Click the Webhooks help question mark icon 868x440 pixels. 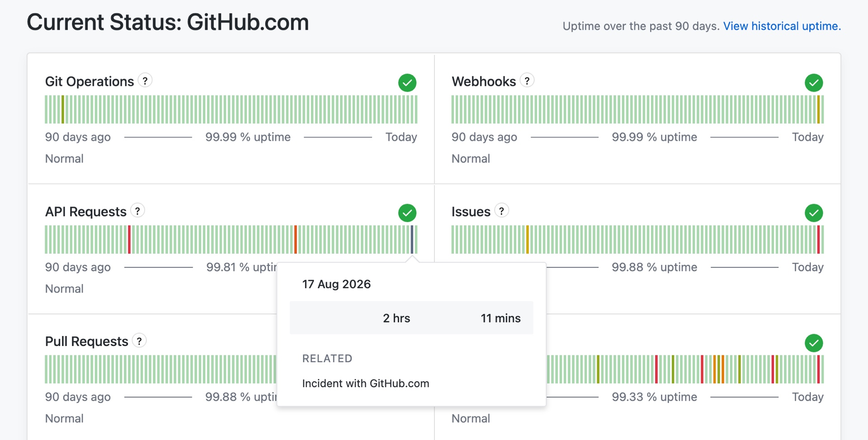(x=527, y=81)
